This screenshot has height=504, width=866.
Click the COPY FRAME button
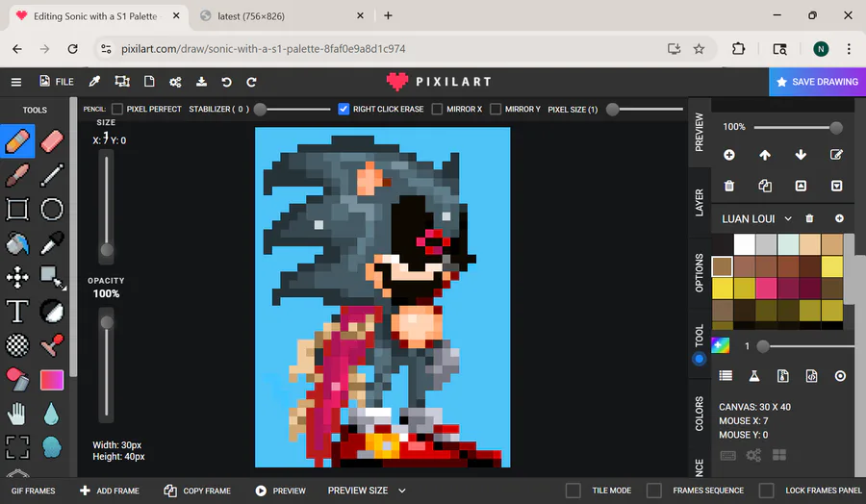[x=197, y=491]
